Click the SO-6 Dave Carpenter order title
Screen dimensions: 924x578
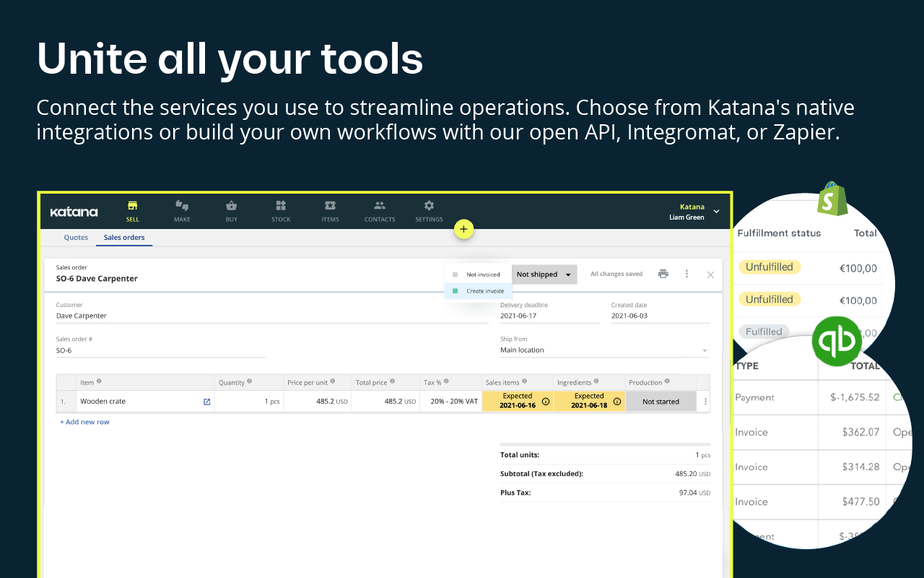pyautogui.click(x=97, y=279)
